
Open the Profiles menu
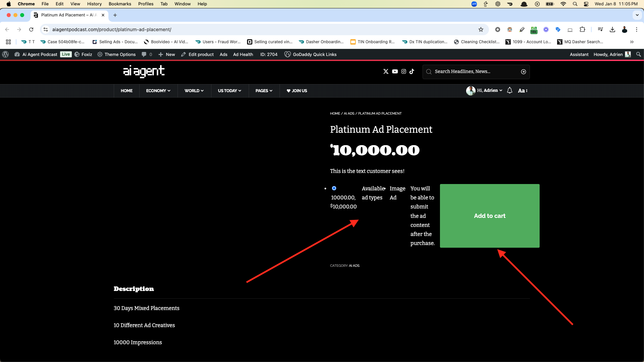(x=146, y=4)
